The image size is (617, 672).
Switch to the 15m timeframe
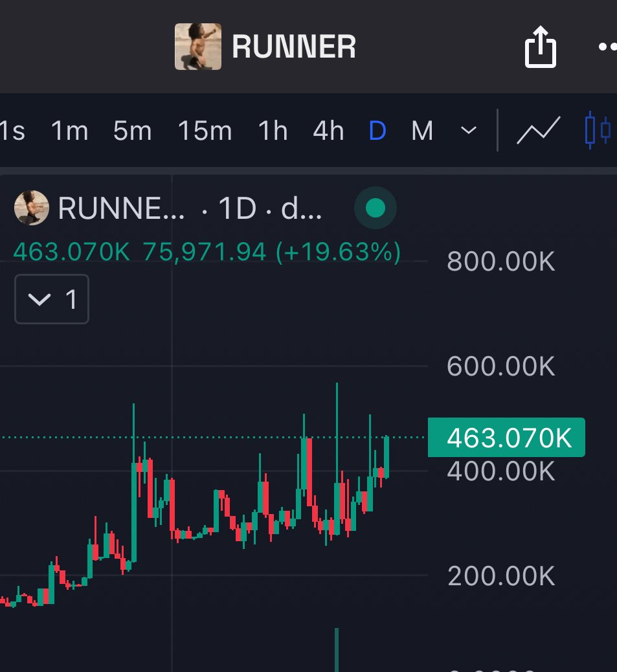coord(205,131)
